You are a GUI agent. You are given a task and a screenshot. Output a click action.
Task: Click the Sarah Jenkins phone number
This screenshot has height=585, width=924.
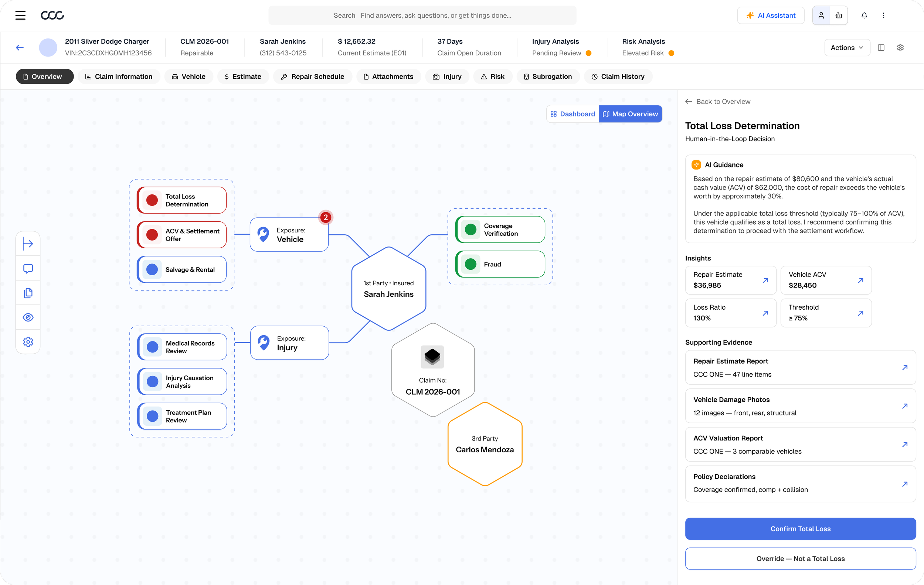tap(283, 53)
